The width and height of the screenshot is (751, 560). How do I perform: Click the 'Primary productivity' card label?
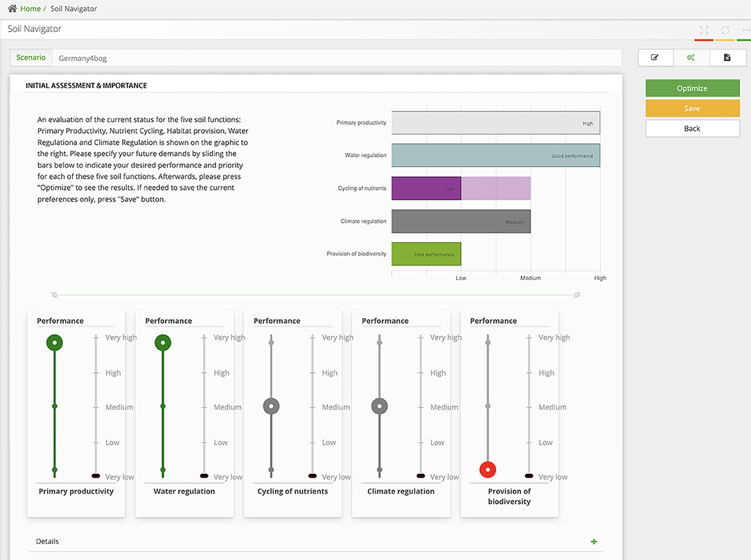tap(76, 491)
